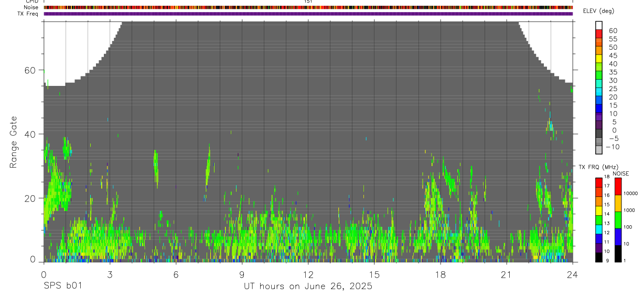Viewport: 644px width, 297px height.
Task: Click the TX FRQ (MHz) legend label
Action: tap(596, 167)
